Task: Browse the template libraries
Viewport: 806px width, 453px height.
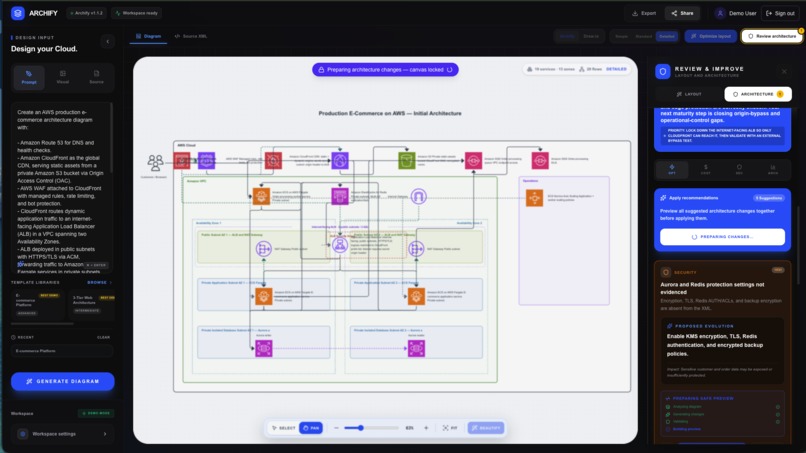Action: pyautogui.click(x=99, y=282)
